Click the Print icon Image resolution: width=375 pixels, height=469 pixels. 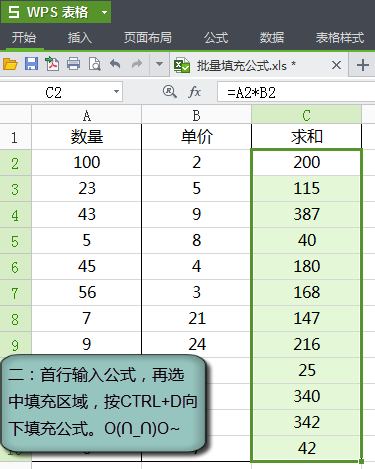(x=73, y=64)
